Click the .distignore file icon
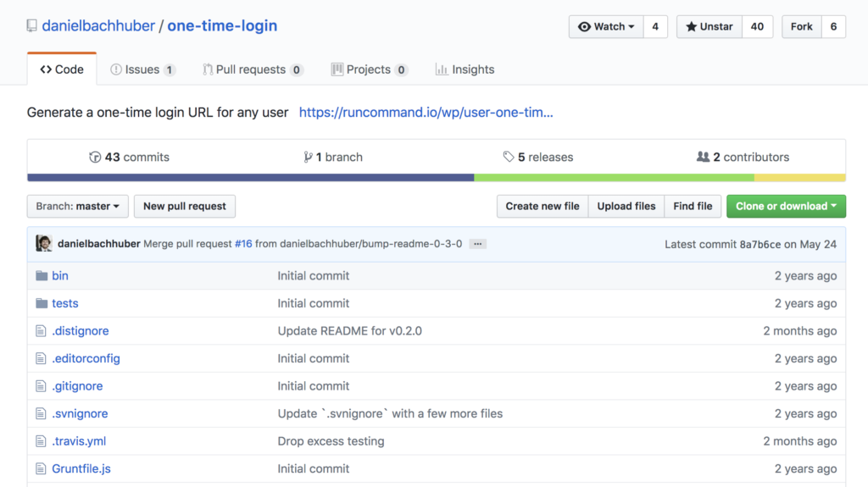868x487 pixels. coord(41,331)
